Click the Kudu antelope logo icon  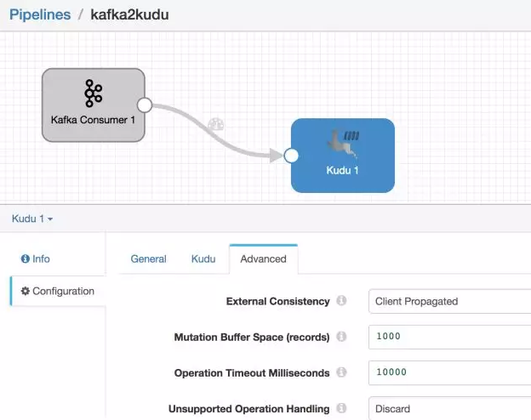tap(343, 143)
